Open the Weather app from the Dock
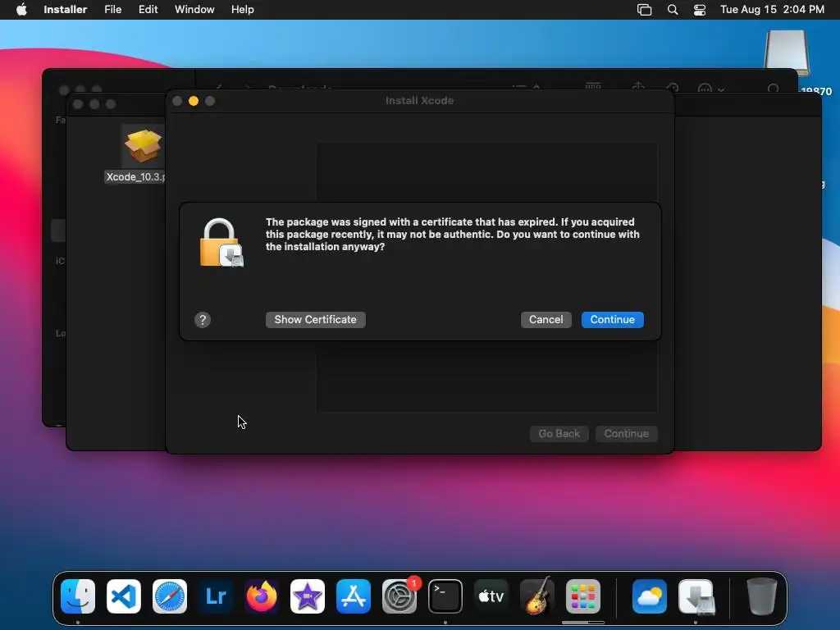 coord(650,596)
